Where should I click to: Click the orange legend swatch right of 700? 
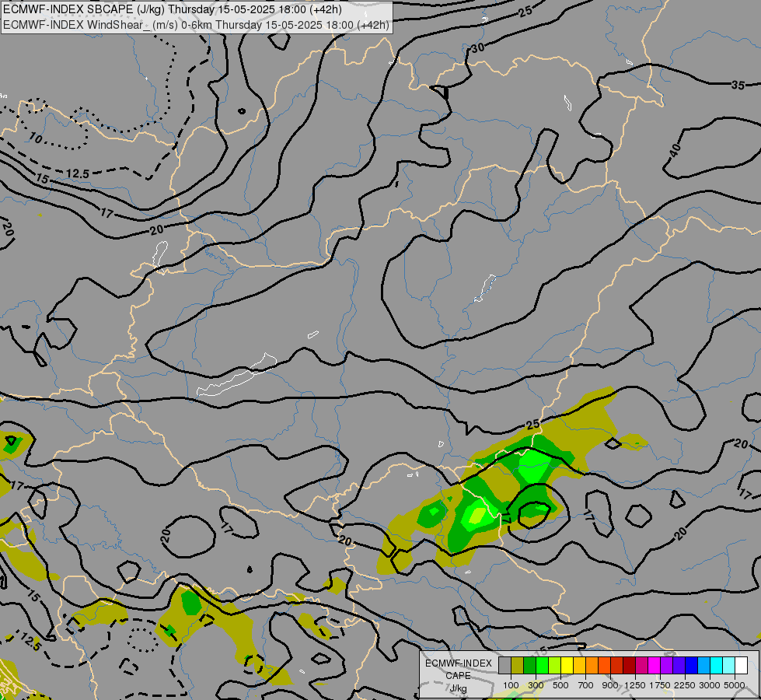pos(592,666)
